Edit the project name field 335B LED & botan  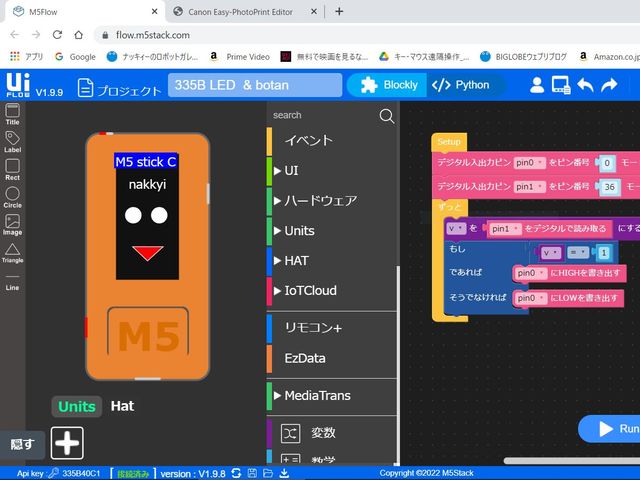pyautogui.click(x=255, y=85)
